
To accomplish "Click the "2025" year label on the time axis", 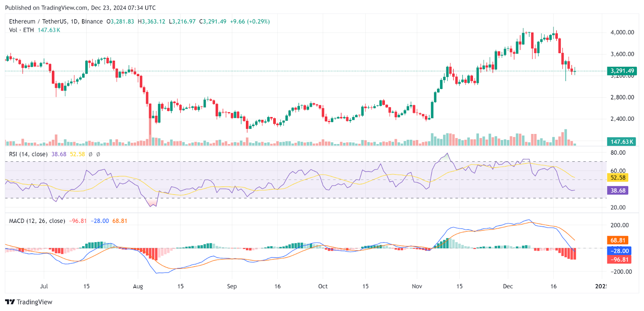I will 600,286.
